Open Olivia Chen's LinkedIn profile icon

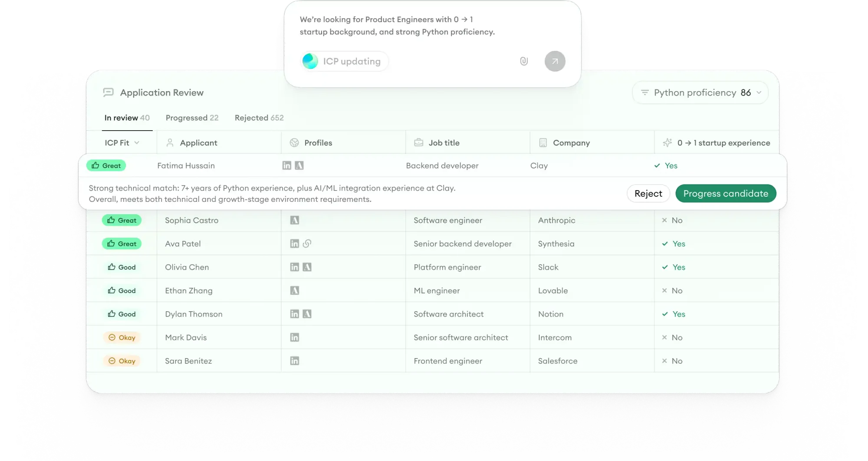tap(294, 267)
